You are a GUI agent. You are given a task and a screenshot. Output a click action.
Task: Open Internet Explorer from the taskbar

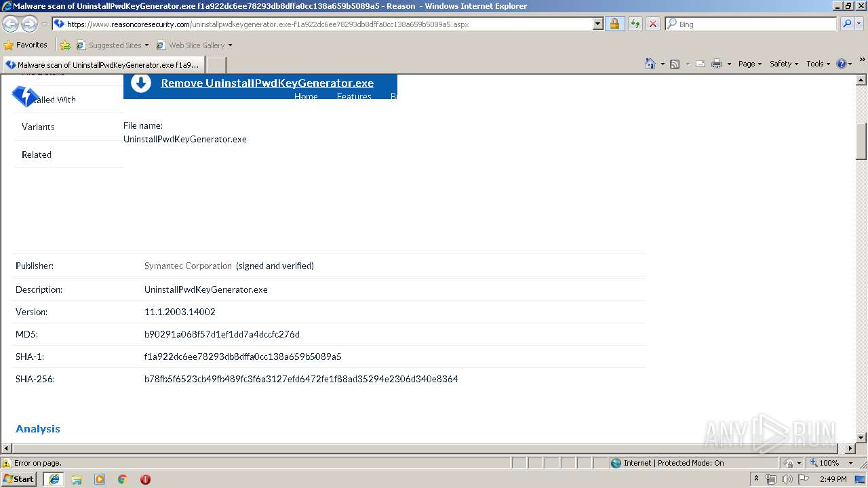[54, 479]
